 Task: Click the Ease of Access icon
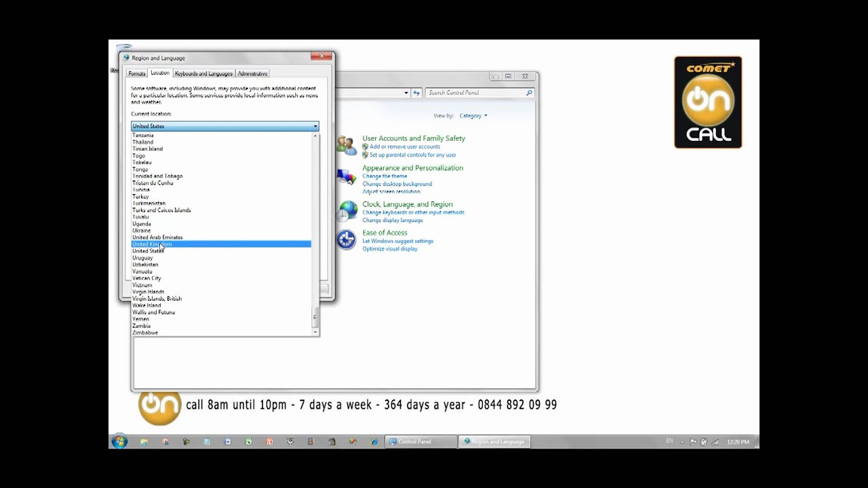coord(347,240)
